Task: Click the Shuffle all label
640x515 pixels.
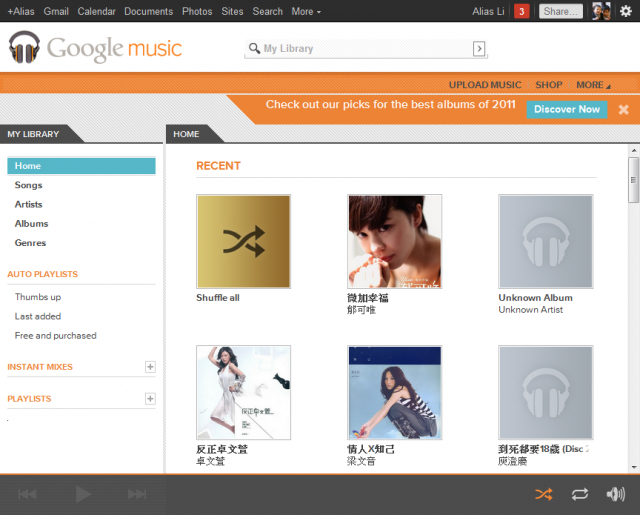Action: pos(218,297)
